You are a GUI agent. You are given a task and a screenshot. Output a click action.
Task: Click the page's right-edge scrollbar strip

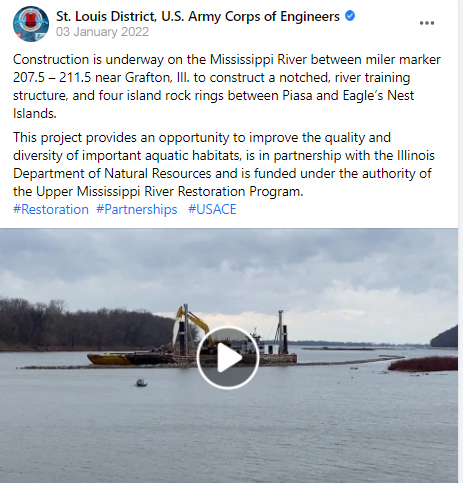(x=460, y=241)
